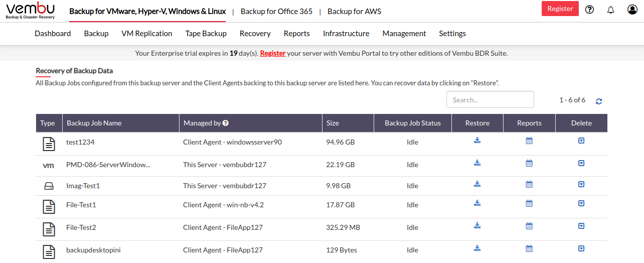This screenshot has height=263, width=644.
Task: Click the refresh icon beside 1 - 6 of 6
Action: 599,101
